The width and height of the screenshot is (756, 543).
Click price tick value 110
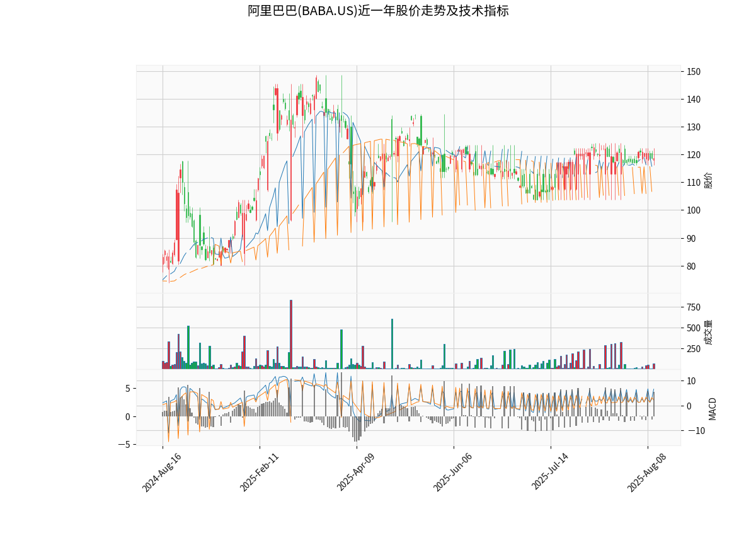click(x=694, y=183)
